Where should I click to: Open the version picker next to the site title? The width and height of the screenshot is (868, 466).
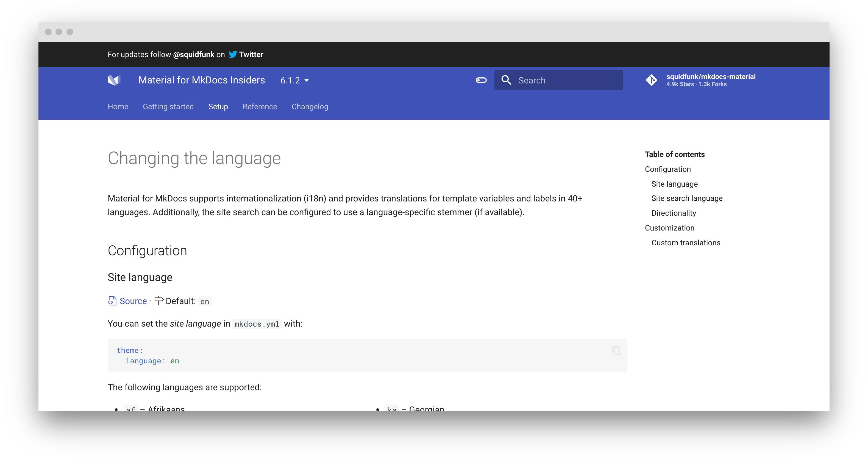[294, 80]
